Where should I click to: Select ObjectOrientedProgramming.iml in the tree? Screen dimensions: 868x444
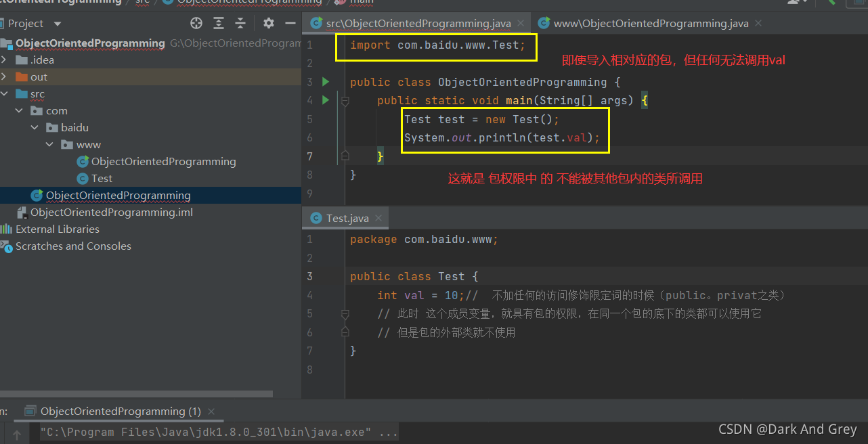[x=112, y=213]
